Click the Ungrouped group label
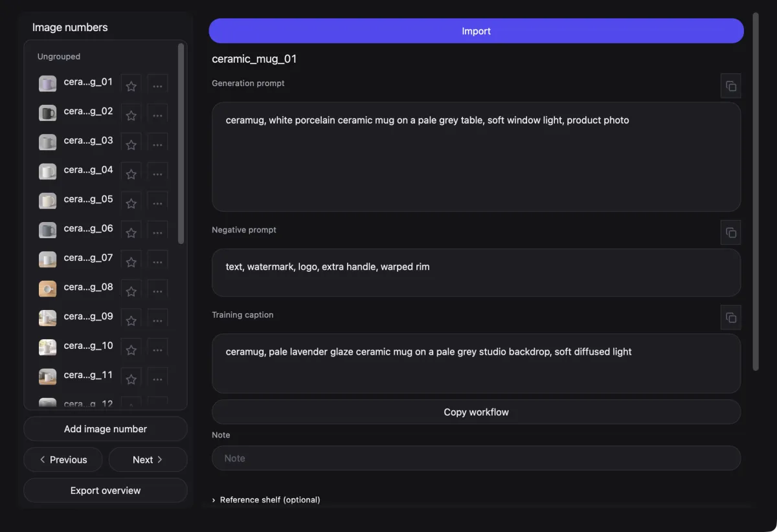Image resolution: width=777 pixels, height=532 pixels. pos(59,56)
